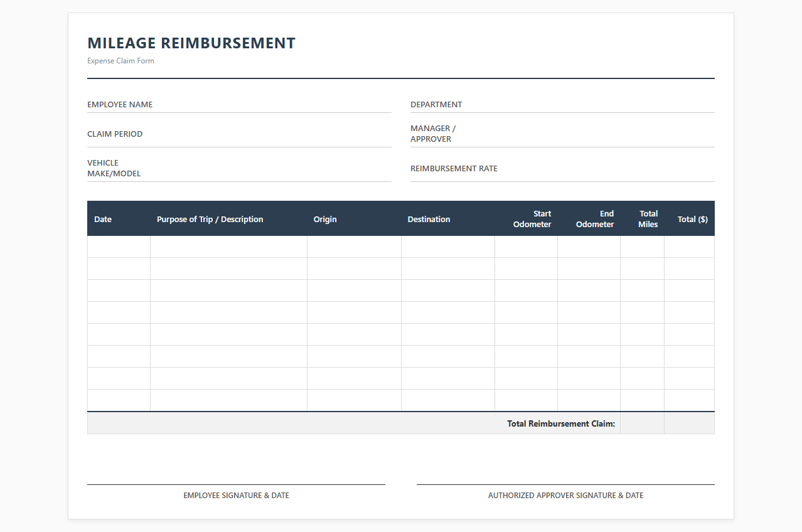Select the Origin column header
802x532 pixels.
point(354,219)
